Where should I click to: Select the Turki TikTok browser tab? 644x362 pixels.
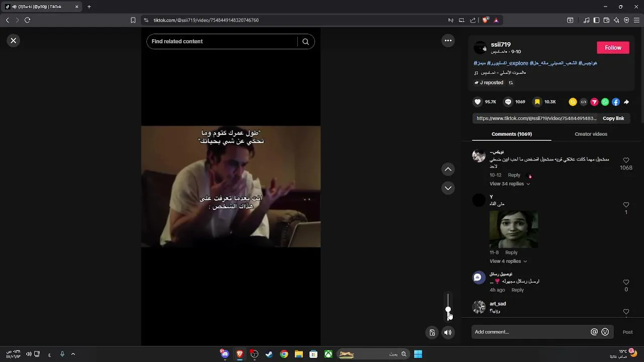click(42, 7)
